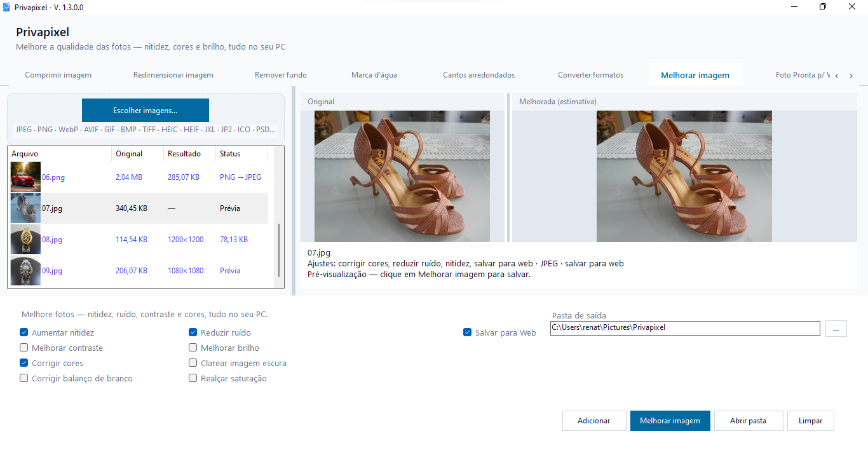Check Clarear imagem escura

point(193,363)
